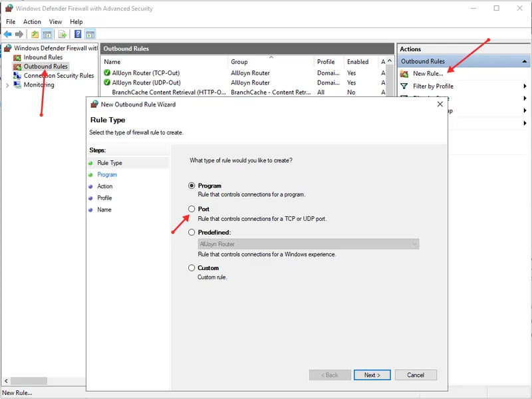
Task: Cancel the New Outbound Rule Wizard
Action: pyautogui.click(x=416, y=375)
